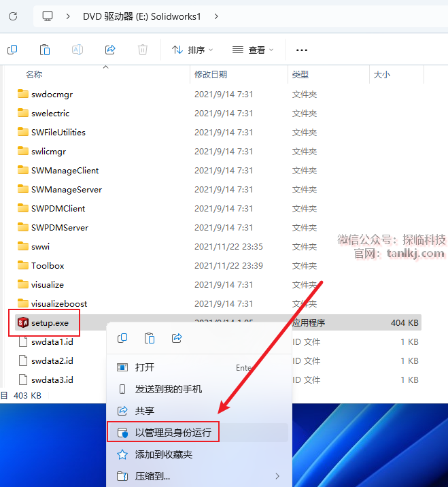Sort by the 类型 column header
Screen dimensions: 448x487
(x=300, y=75)
